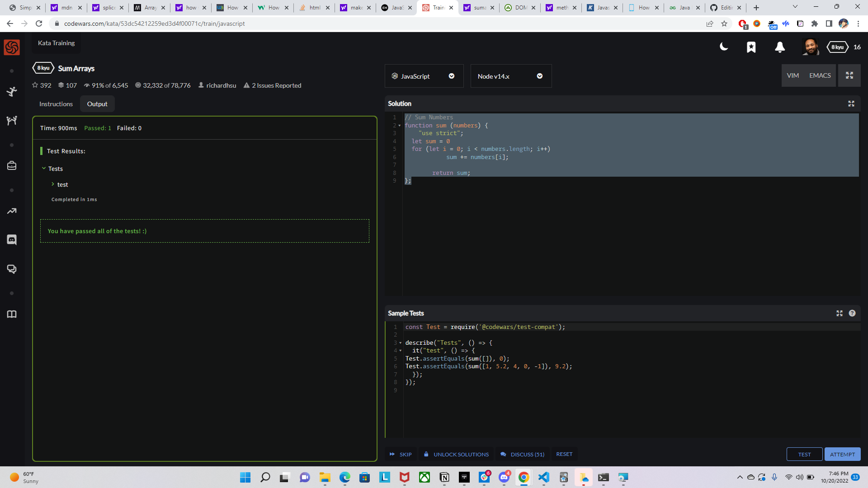Toggle fullscreen editor mode icon
The image size is (868, 488).
click(x=849, y=75)
